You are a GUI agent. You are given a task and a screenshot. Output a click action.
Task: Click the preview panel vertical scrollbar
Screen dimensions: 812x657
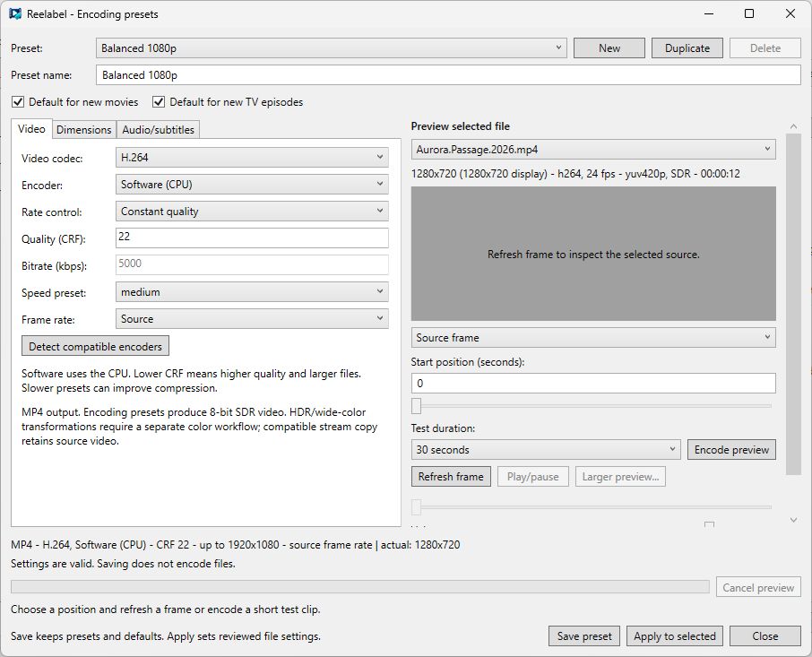793,304
